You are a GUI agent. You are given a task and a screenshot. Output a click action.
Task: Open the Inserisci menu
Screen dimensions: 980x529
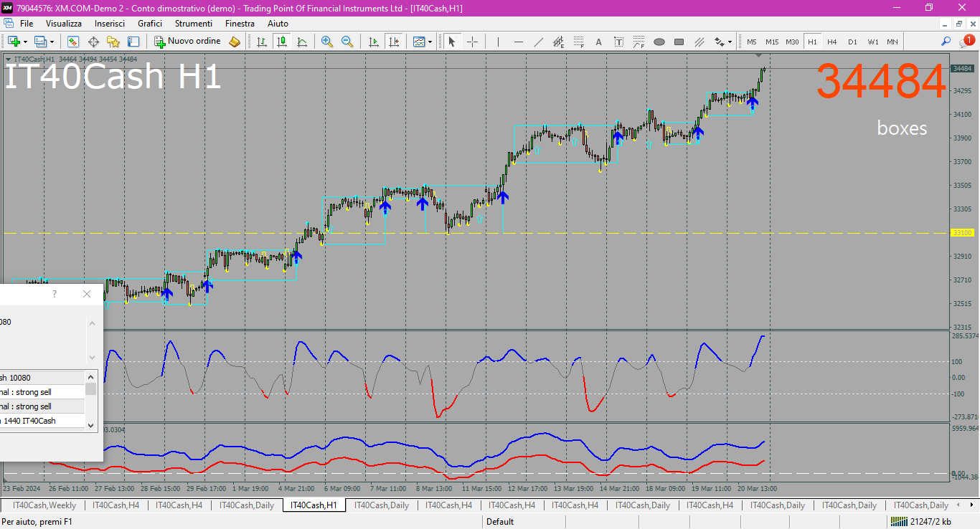point(110,24)
